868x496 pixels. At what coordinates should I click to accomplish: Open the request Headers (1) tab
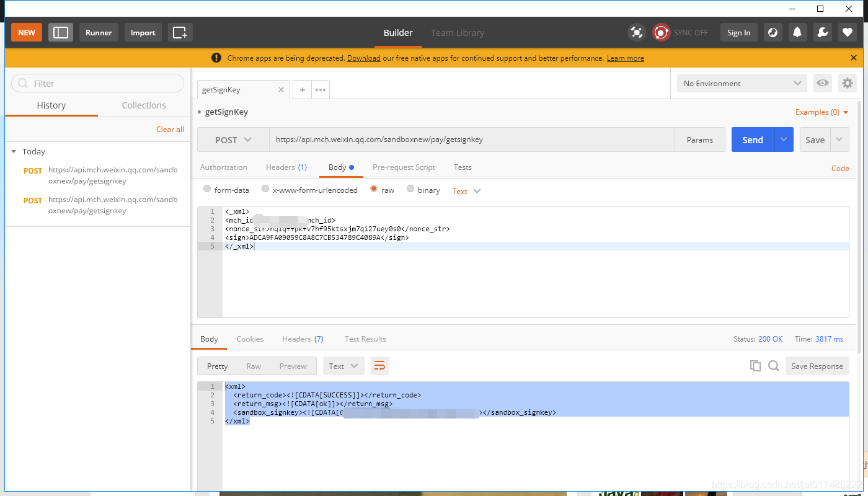click(x=286, y=167)
